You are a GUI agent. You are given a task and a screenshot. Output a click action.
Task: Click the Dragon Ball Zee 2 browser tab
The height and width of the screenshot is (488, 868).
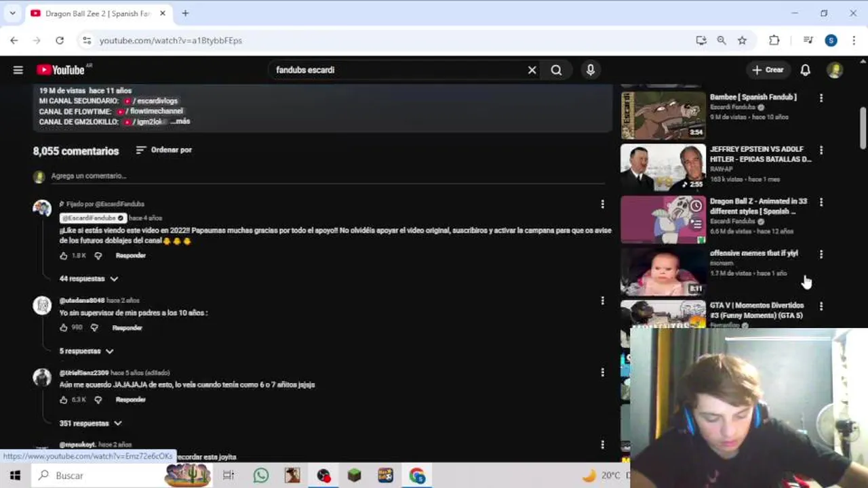click(x=97, y=14)
